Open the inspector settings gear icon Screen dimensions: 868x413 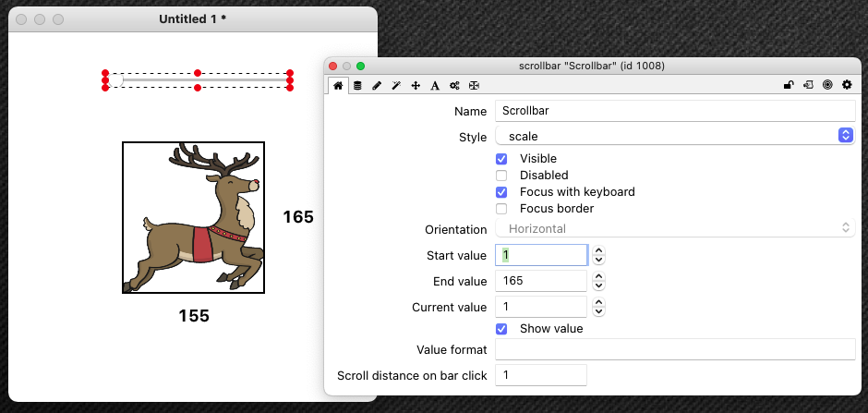tap(847, 85)
